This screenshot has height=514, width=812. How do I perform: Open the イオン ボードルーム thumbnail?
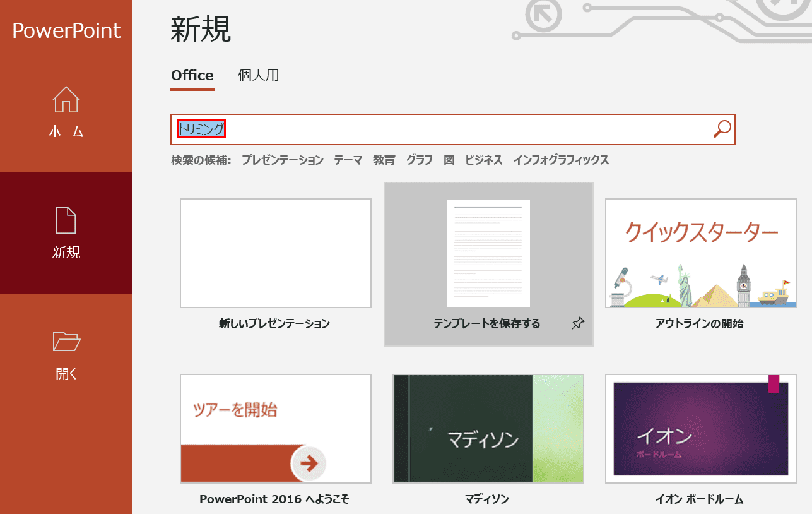tap(701, 429)
